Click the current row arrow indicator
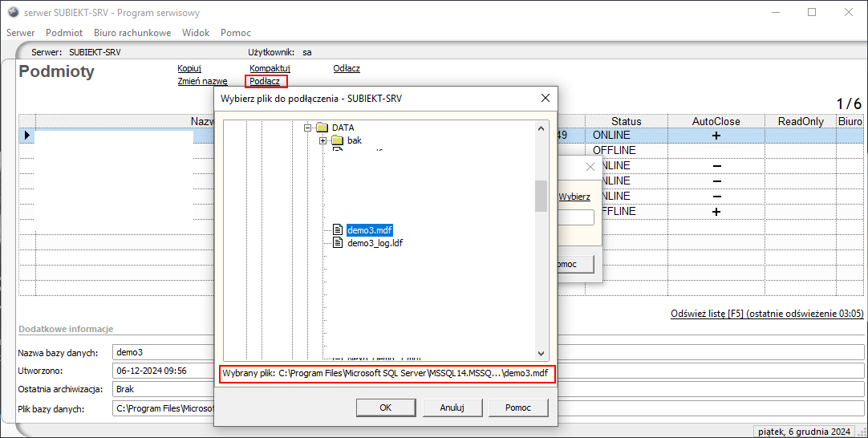 27,135
